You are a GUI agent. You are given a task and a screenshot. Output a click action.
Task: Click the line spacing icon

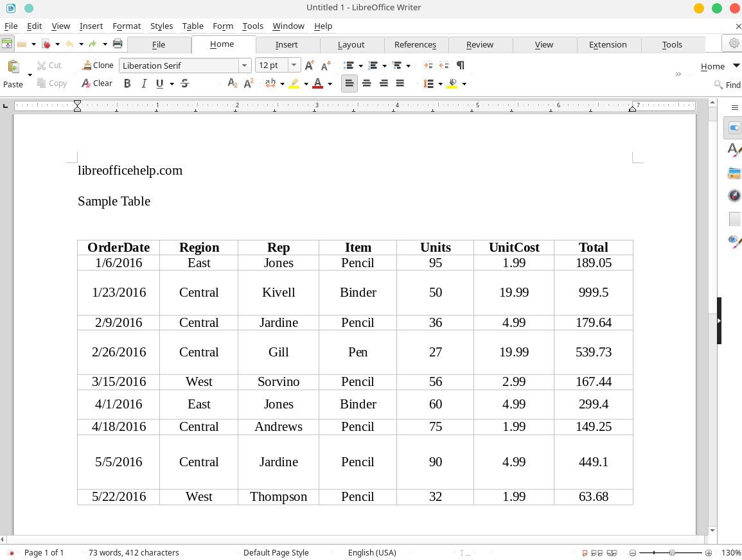(x=428, y=83)
